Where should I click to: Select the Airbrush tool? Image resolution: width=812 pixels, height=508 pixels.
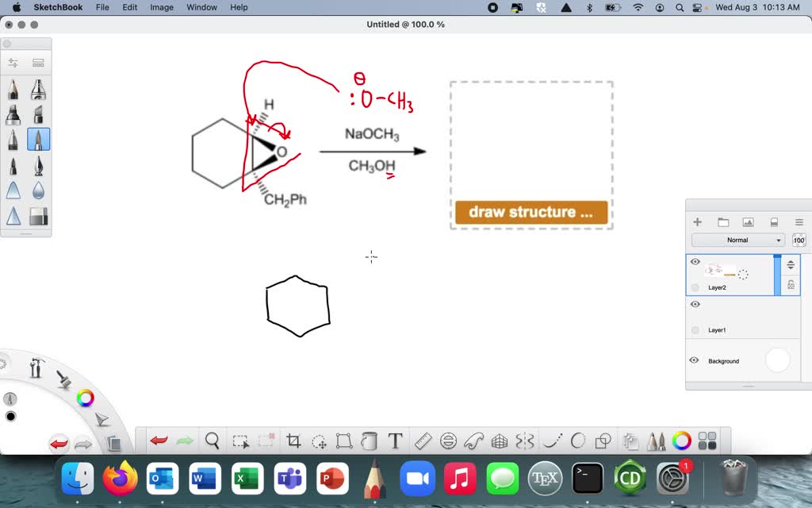(37, 90)
